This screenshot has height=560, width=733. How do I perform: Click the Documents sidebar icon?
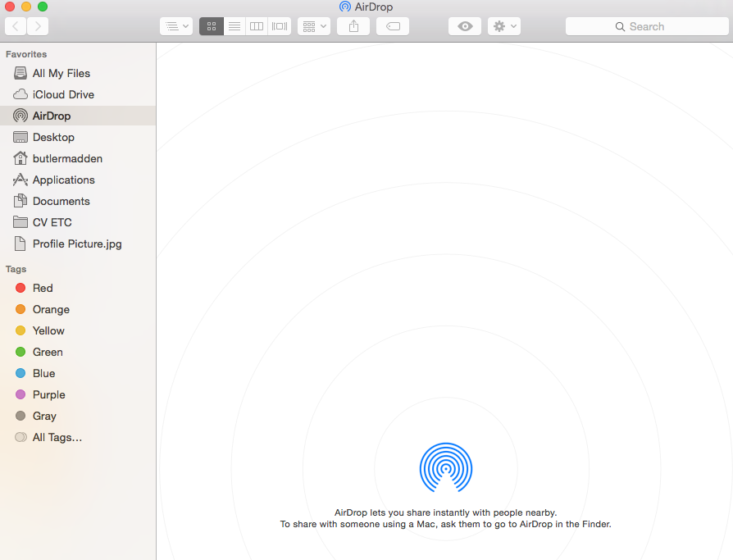(20, 201)
